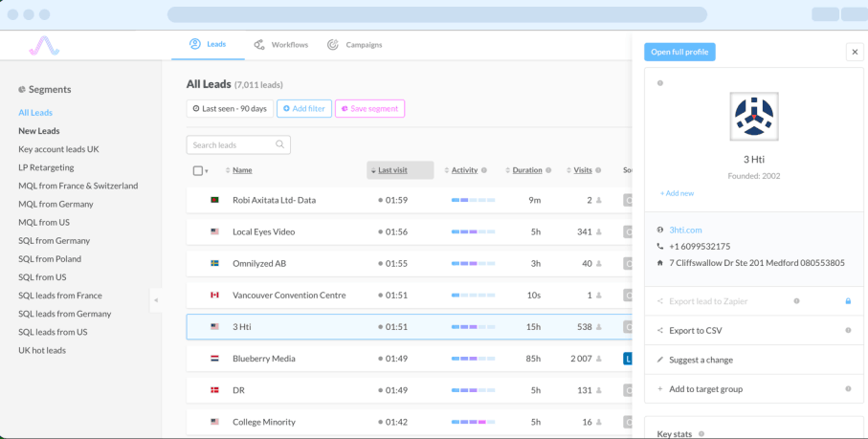Click Netherlands flag on Blueberry Media row

click(214, 359)
